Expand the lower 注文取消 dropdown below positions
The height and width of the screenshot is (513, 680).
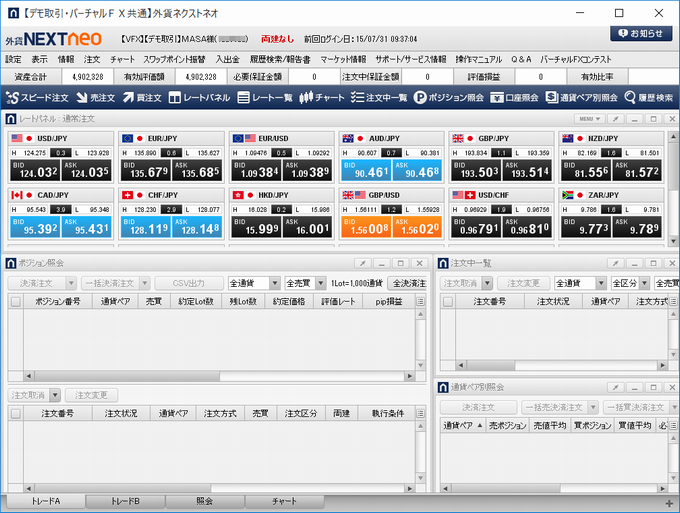(x=55, y=395)
